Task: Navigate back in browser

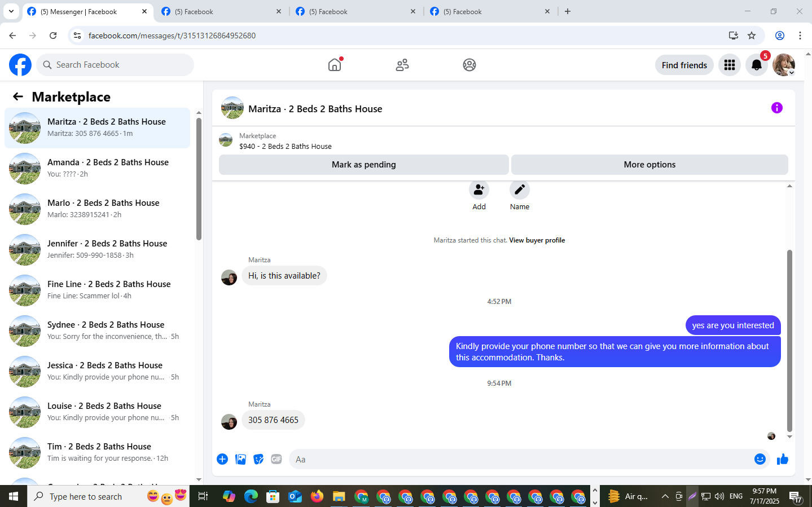Action: point(12,36)
